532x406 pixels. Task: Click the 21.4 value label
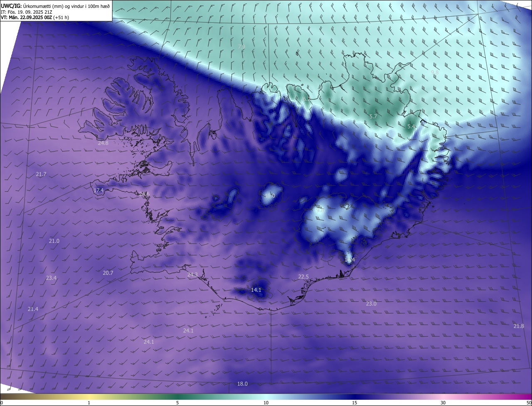pos(33,309)
